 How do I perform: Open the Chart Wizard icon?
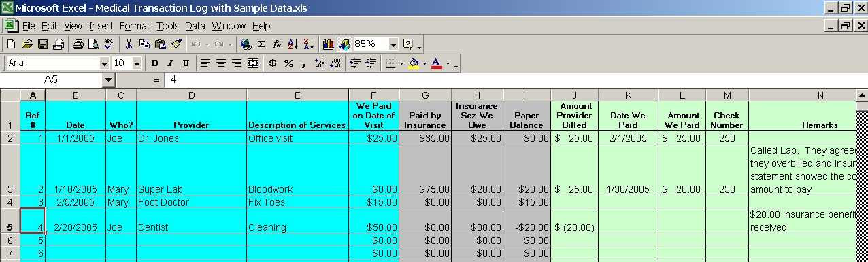(329, 44)
